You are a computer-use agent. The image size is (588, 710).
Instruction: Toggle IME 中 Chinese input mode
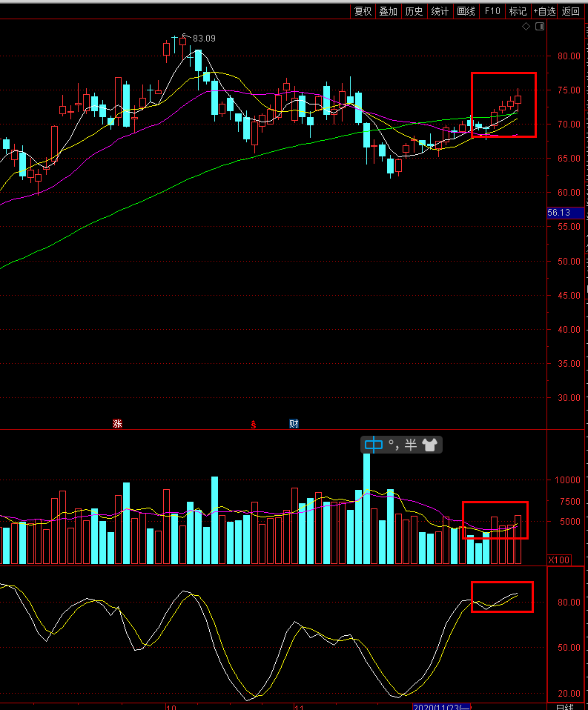pos(374,445)
